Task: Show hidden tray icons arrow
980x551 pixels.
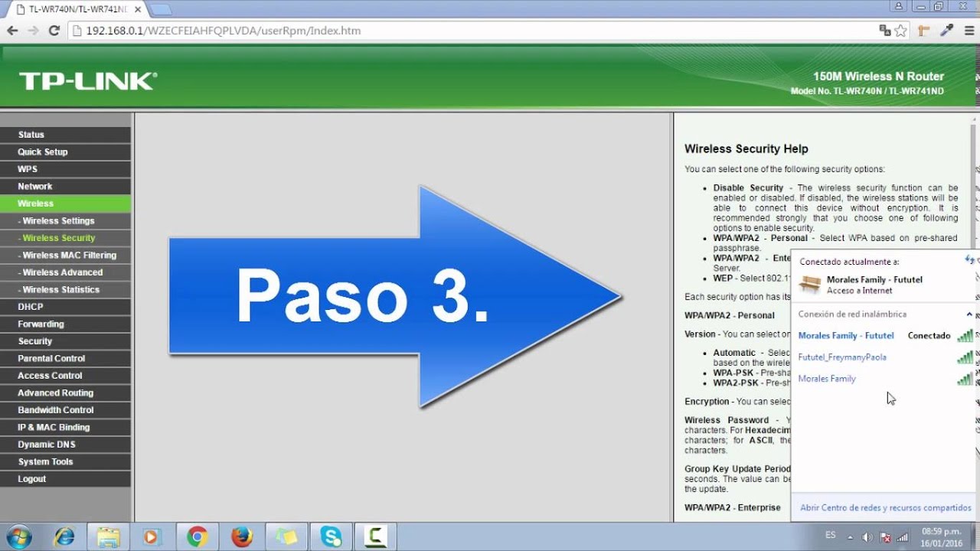Action: point(850,537)
